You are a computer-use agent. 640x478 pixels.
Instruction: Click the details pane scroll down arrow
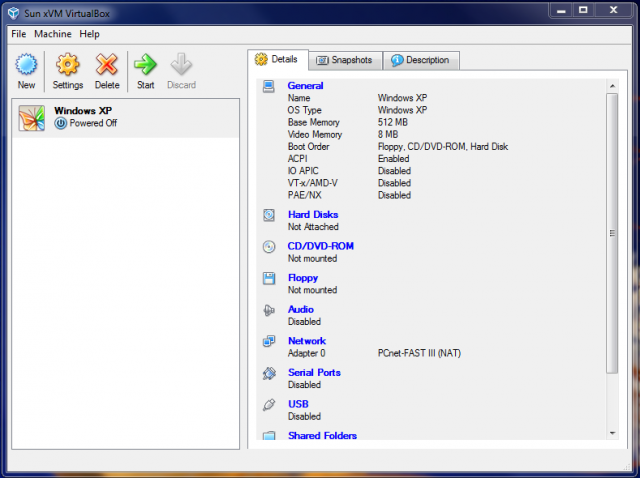point(612,434)
